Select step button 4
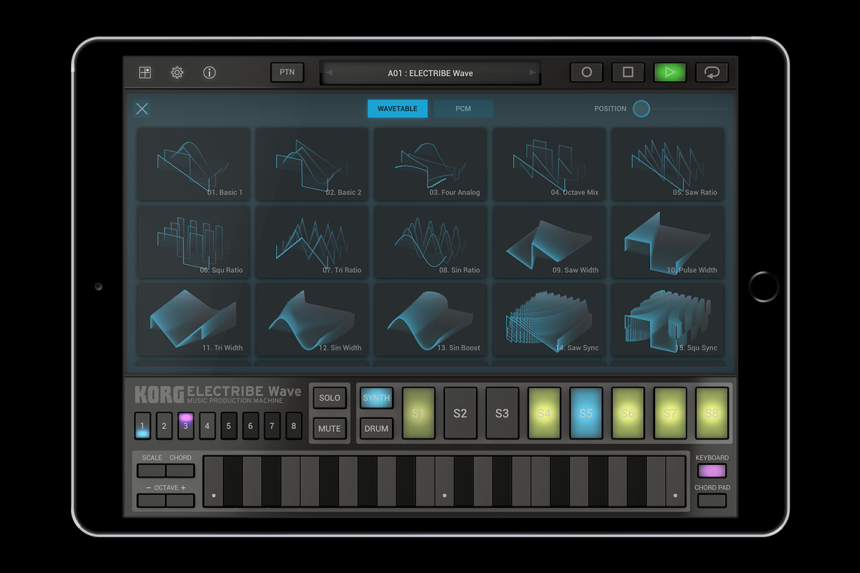 (207, 426)
